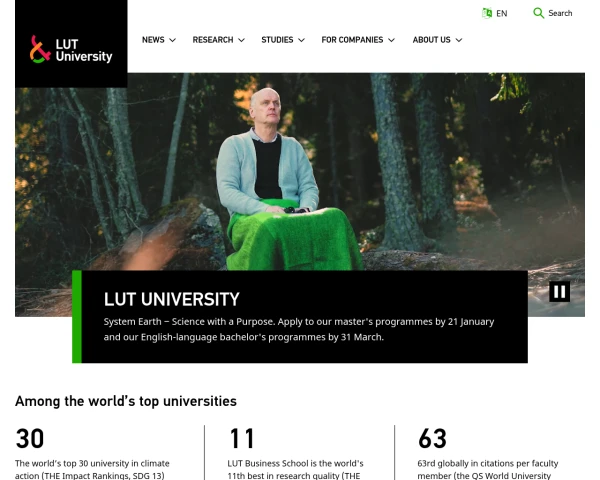This screenshot has height=480, width=600.
Task: Expand the About Us chevron
Action: tap(459, 40)
